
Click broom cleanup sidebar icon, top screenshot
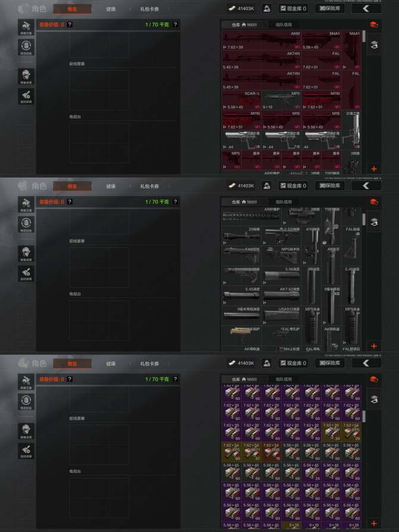point(26,96)
